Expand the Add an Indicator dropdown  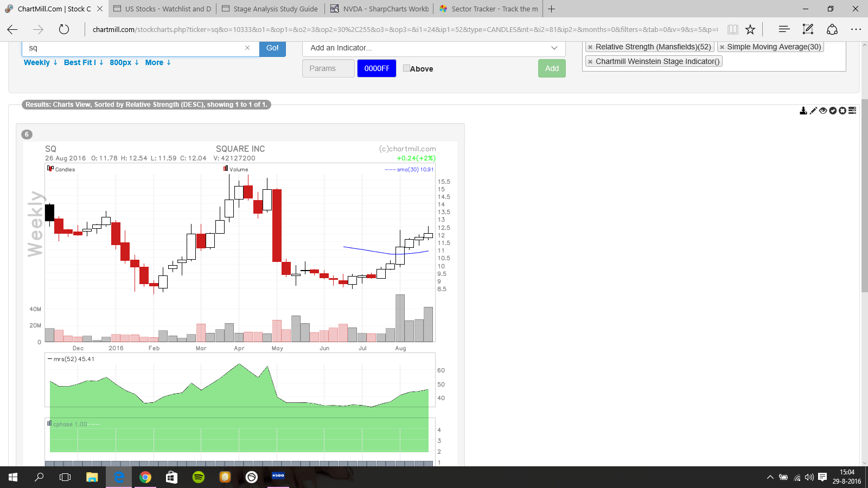point(434,48)
